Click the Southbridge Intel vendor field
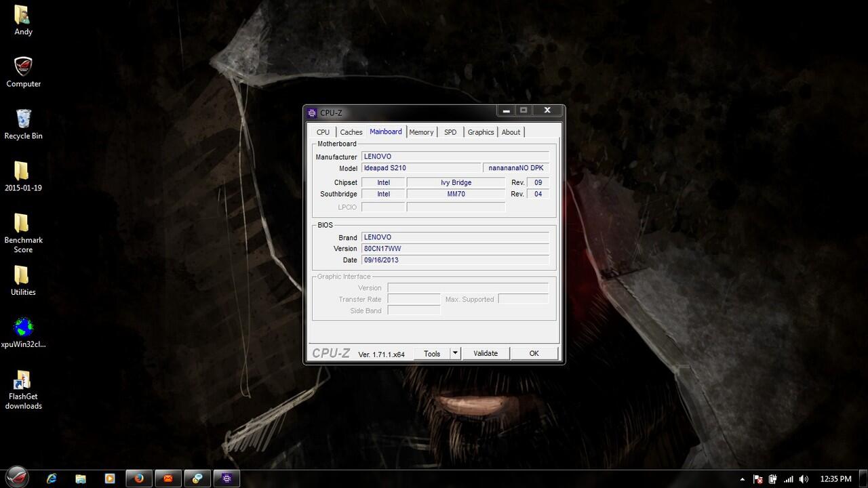Screen dimensions: 868x488 tap(383, 194)
